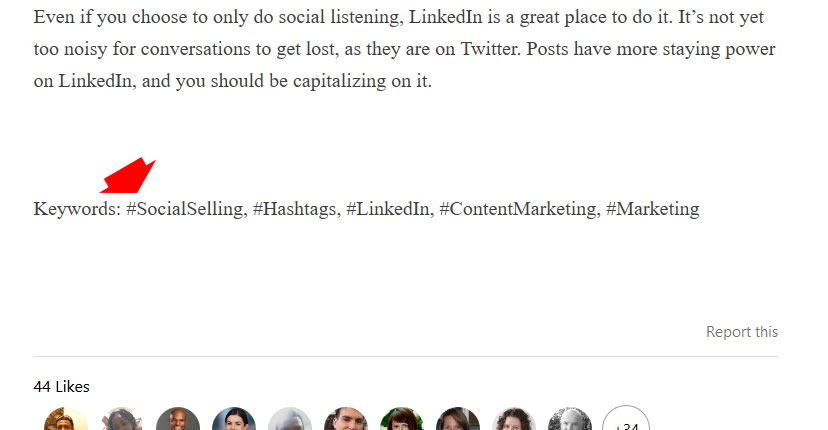The image size is (828, 430).
Task: Open the dark-haired woman's avatar on blue background
Action: click(x=234, y=419)
